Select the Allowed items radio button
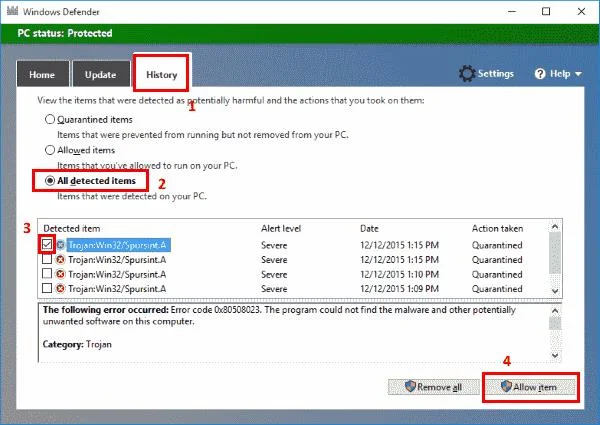 click(x=50, y=150)
